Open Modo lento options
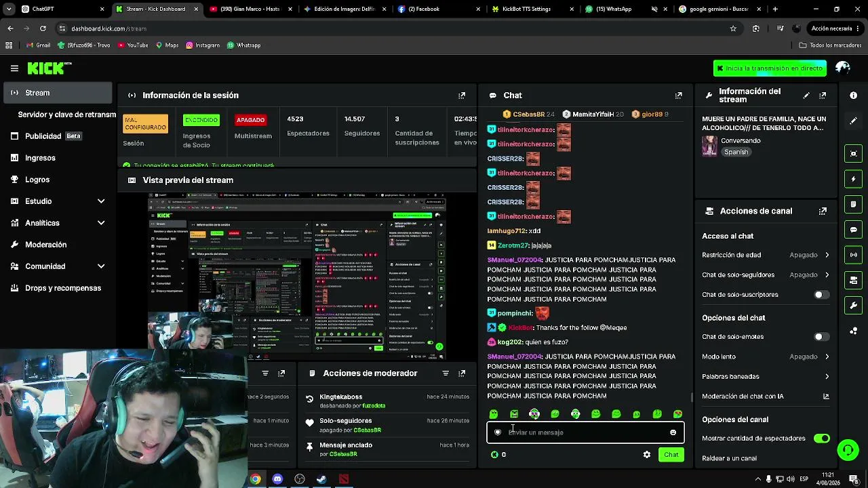868x488 pixels. 766,357
